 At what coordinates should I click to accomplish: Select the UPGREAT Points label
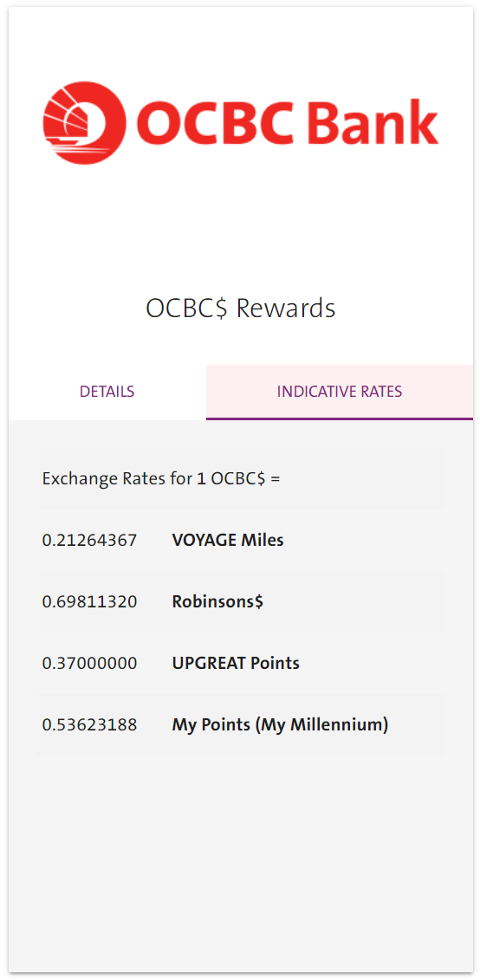(236, 663)
